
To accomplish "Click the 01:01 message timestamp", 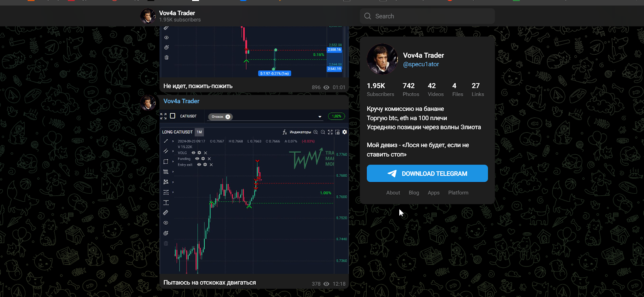I will point(339,87).
